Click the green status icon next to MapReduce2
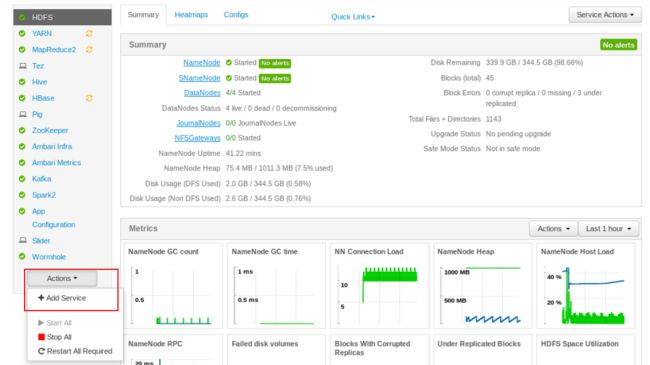The image size is (650, 365). [22, 49]
